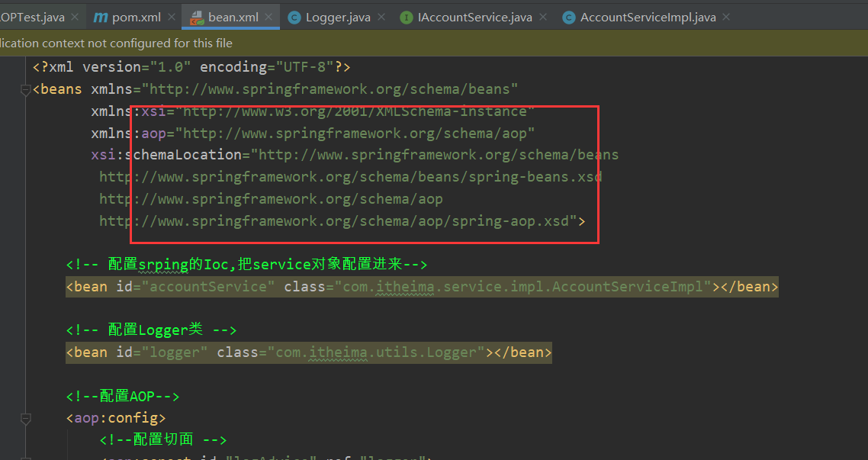Click the Spring XML icon on bean.xml tab

pos(197,18)
